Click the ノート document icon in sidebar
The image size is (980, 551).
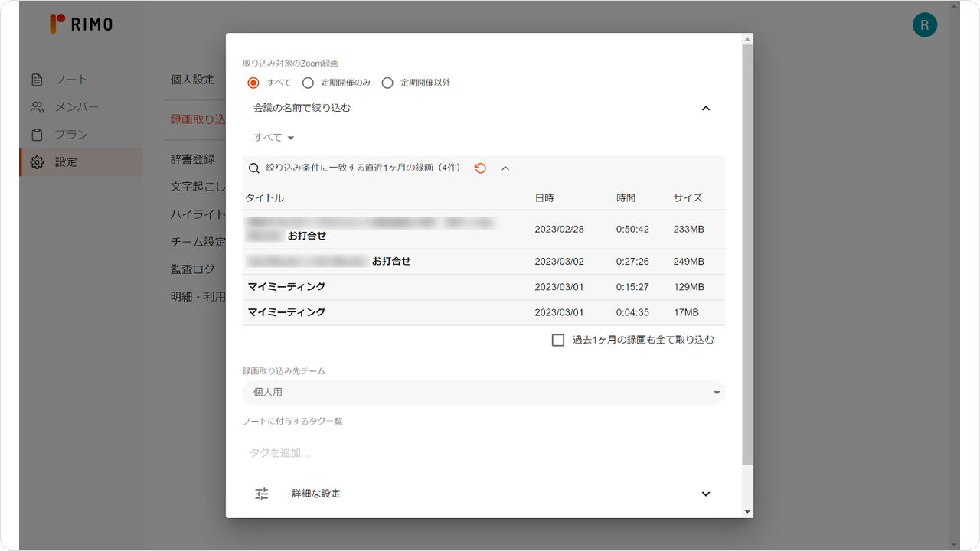(37, 80)
